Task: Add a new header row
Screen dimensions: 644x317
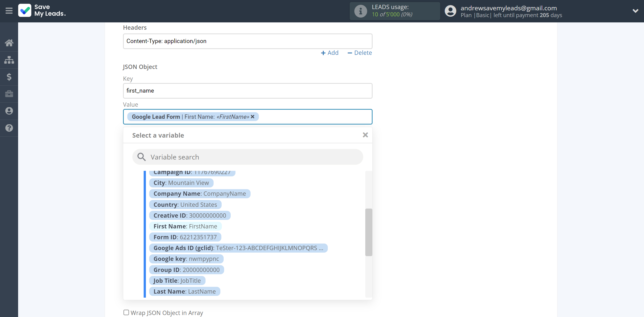Action: [330, 53]
